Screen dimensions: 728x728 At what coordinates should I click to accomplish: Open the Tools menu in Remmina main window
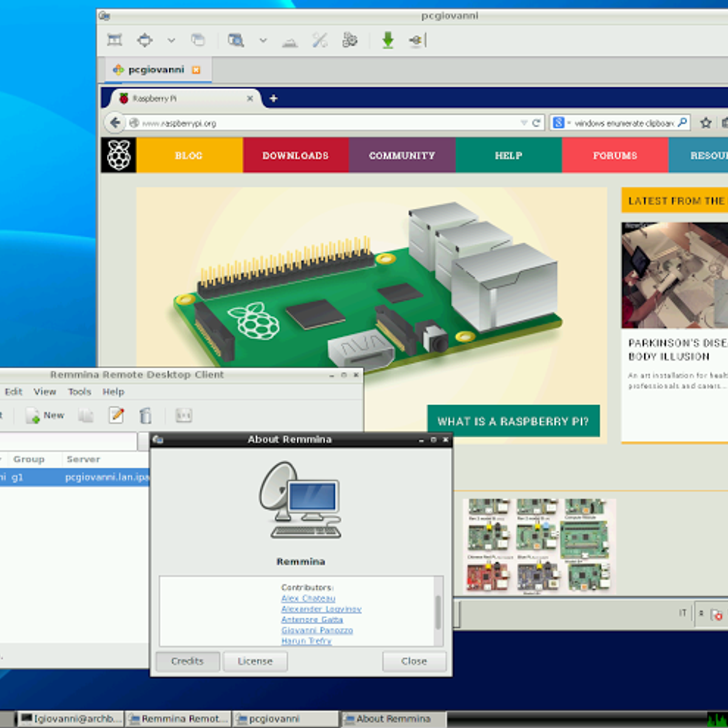(x=79, y=392)
